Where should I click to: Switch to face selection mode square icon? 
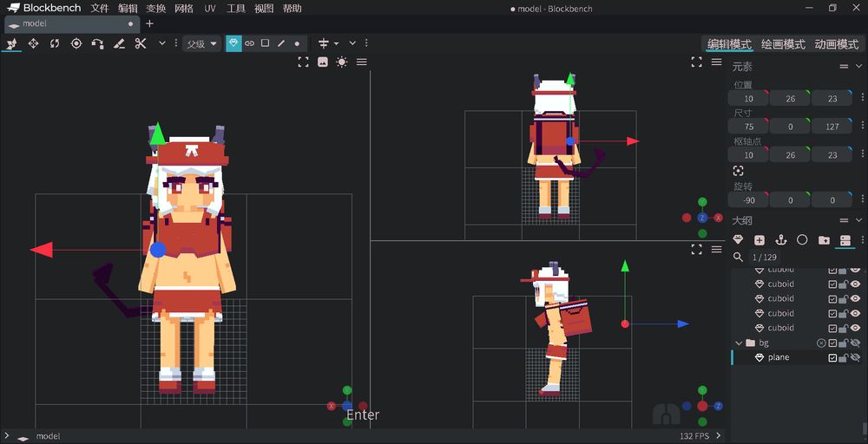pyautogui.click(x=265, y=43)
